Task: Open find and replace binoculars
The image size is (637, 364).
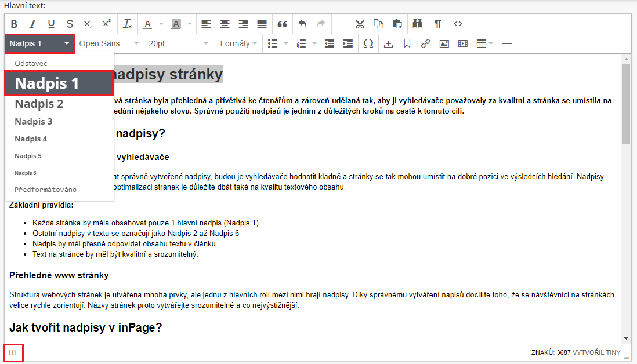Action: click(417, 24)
